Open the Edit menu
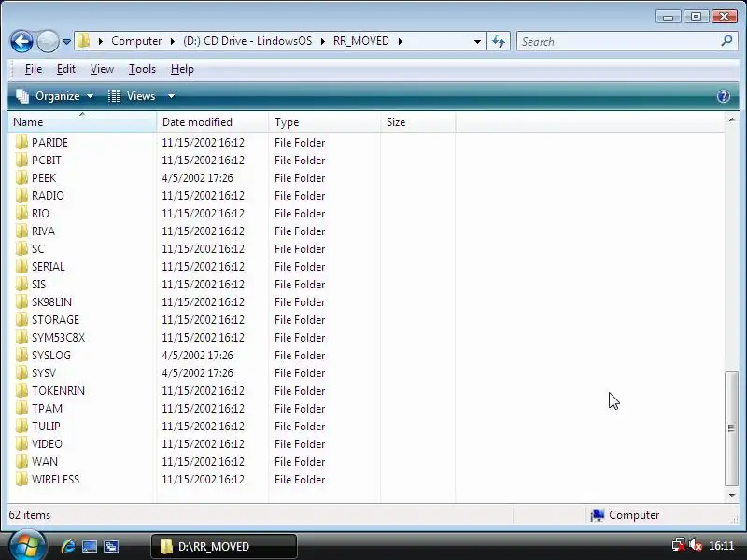The image size is (747, 560). (x=65, y=69)
